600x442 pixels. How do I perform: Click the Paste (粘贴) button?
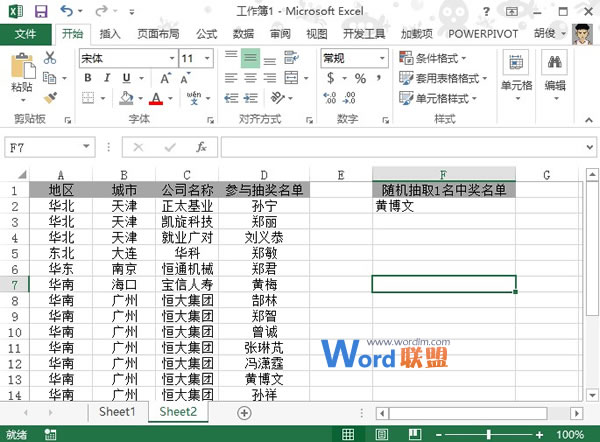click(x=22, y=78)
